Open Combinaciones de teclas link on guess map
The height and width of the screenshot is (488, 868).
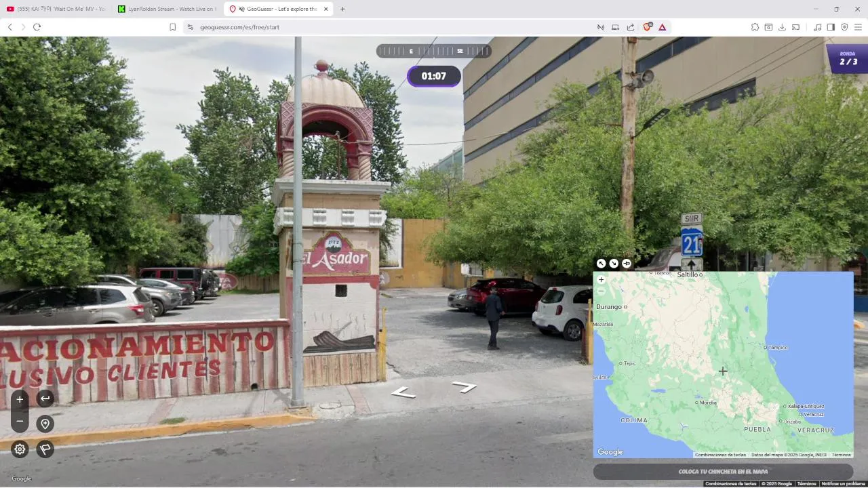coord(720,455)
